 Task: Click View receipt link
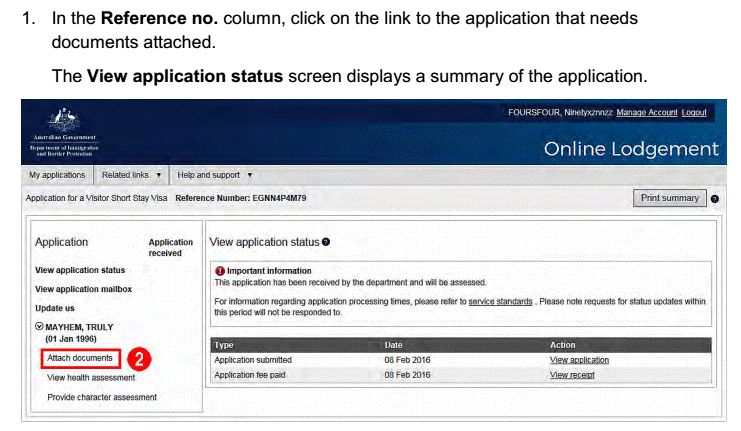pos(572,375)
